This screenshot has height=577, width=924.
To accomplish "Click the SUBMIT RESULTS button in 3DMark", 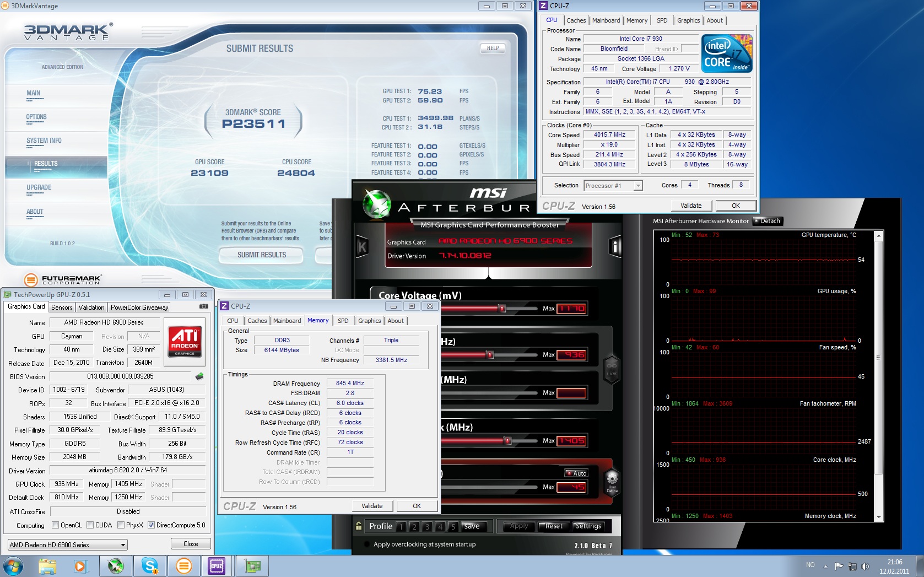I will tap(262, 255).
